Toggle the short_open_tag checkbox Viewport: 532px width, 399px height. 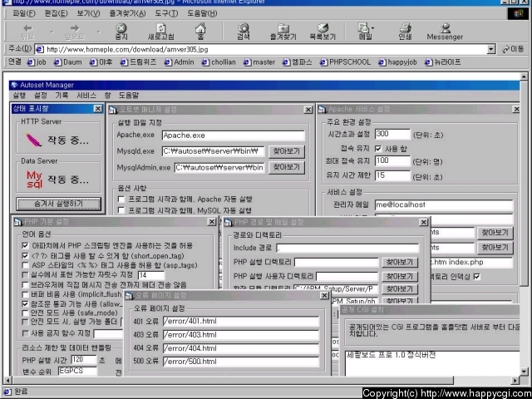pos(25,255)
